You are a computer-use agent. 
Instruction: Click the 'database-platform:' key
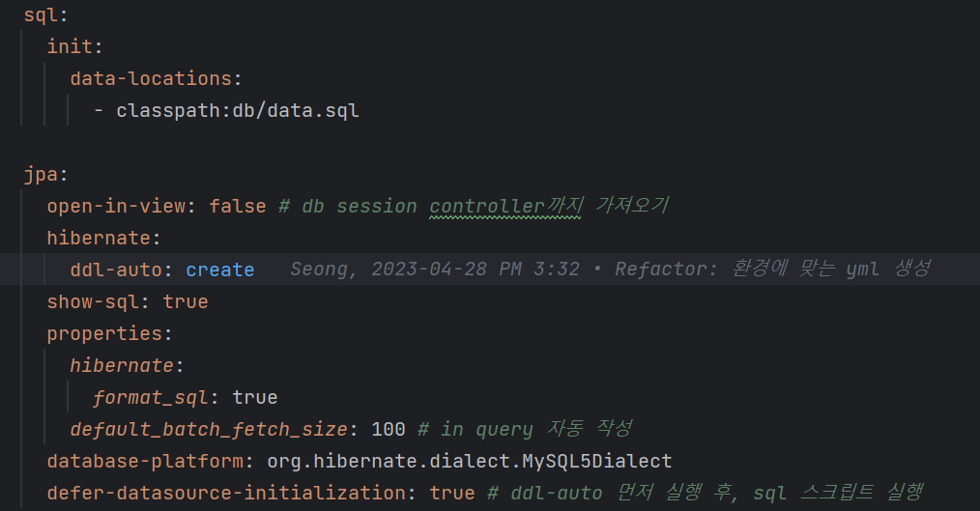150,461
